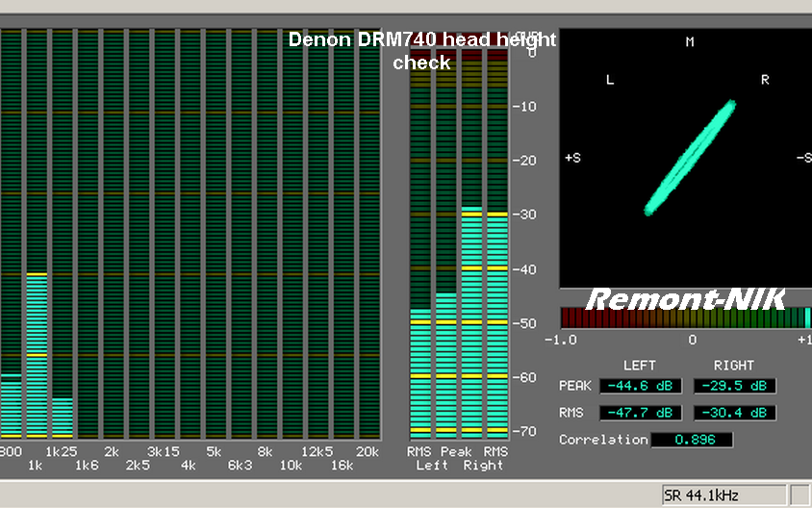This screenshot has width=812, height=508.
Task: Click the PEAK RIGHT value field showing -29.5 dB
Action: click(x=734, y=386)
